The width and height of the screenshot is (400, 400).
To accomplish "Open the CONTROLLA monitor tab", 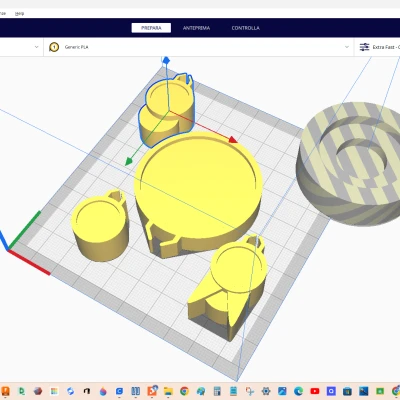I will tap(245, 28).
